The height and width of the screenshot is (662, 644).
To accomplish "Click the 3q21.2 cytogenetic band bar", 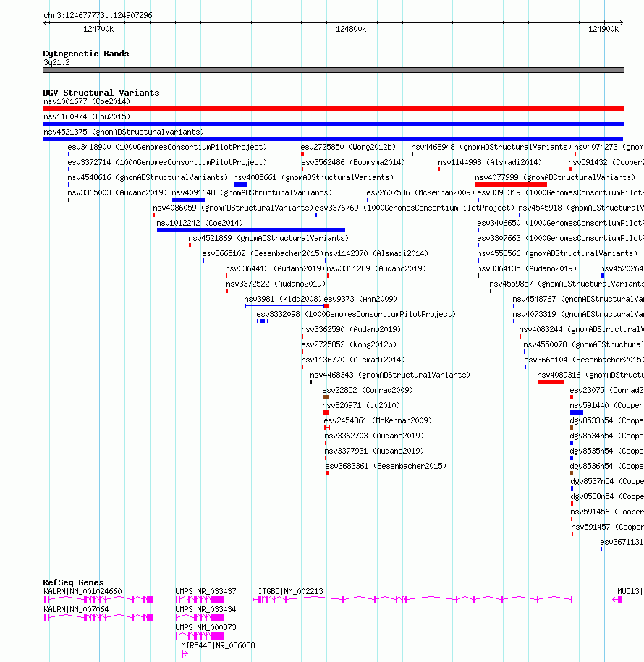I will point(333,70).
